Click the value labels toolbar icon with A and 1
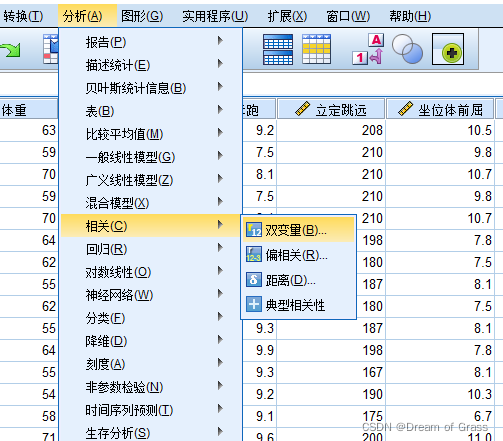Screen dimensions: 503x441 [368, 49]
